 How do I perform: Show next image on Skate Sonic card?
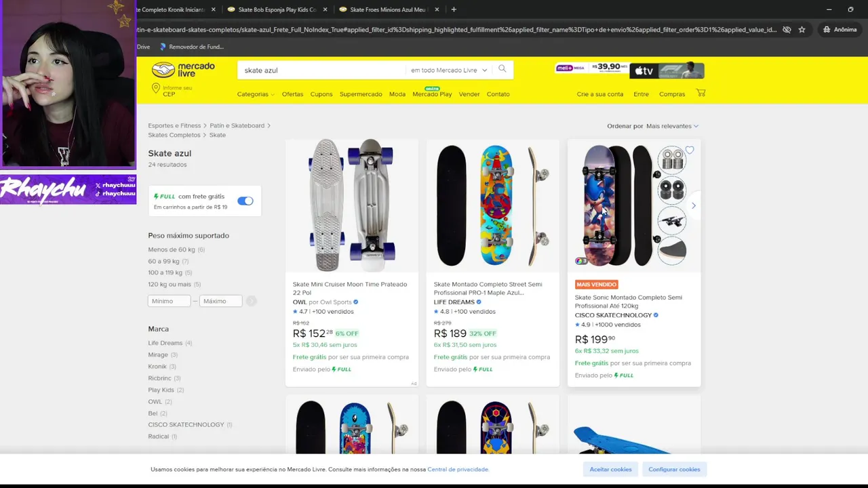point(693,205)
